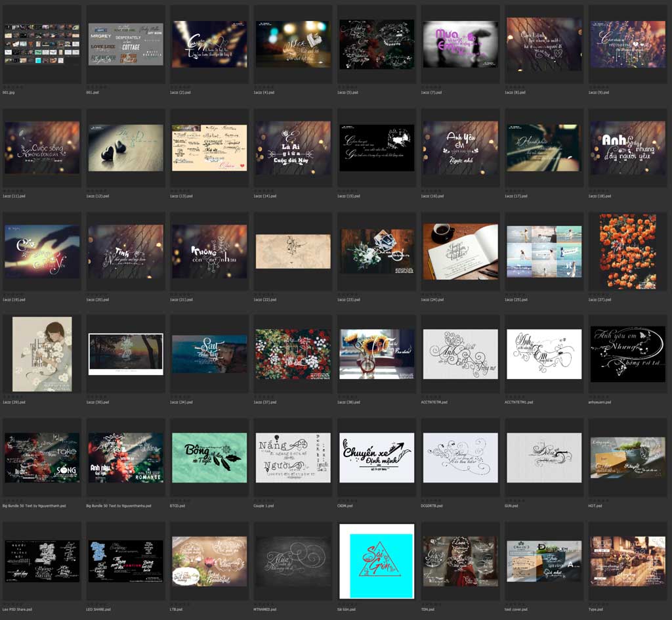Screen dimensions: 672x620
Task: Open the 'Bông Tuyết' teal thumbnail
Action: pos(209,458)
